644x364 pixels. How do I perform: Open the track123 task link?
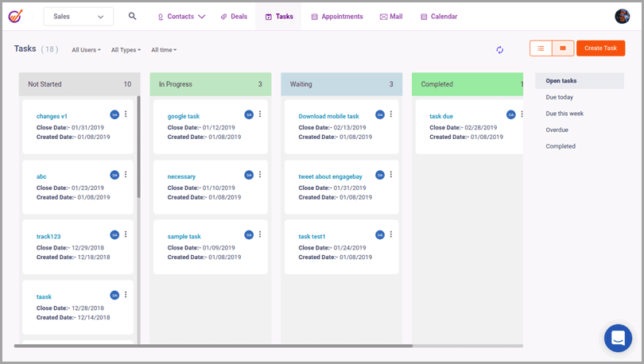pyautogui.click(x=48, y=237)
